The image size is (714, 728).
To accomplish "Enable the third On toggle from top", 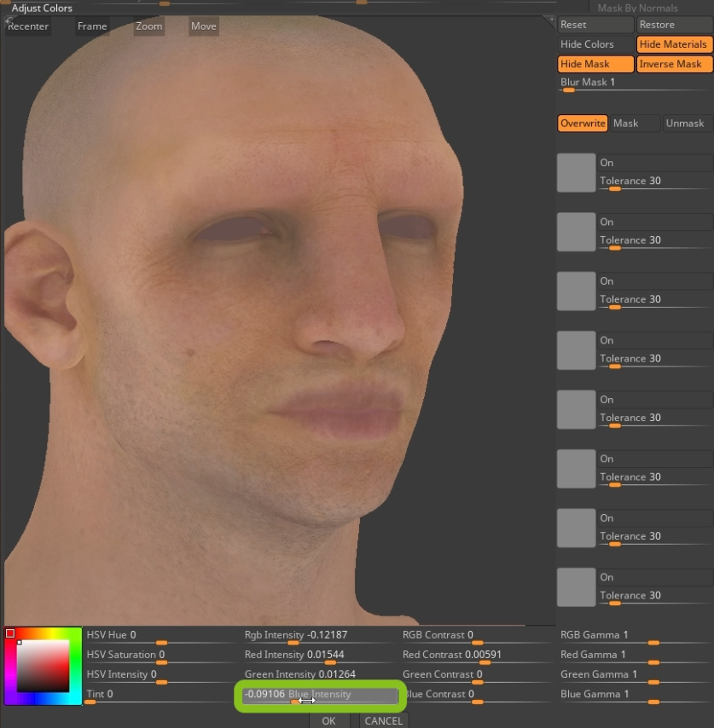I will tap(655, 281).
